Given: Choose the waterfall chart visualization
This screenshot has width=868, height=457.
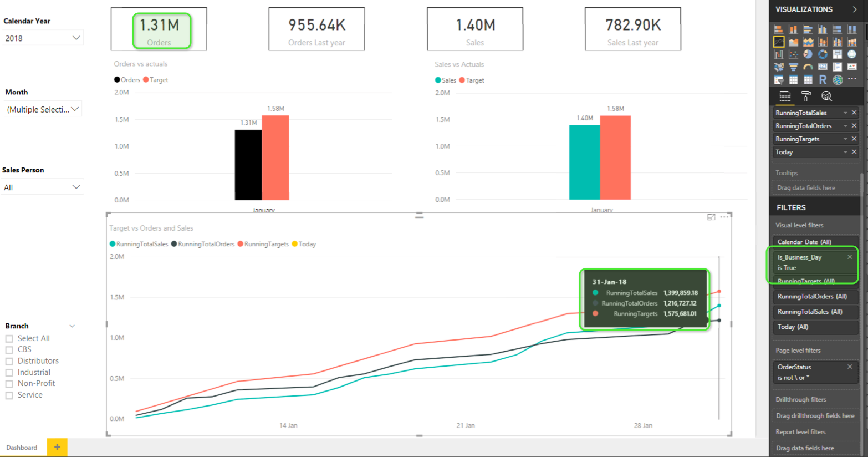Looking at the screenshot, I should [779, 54].
